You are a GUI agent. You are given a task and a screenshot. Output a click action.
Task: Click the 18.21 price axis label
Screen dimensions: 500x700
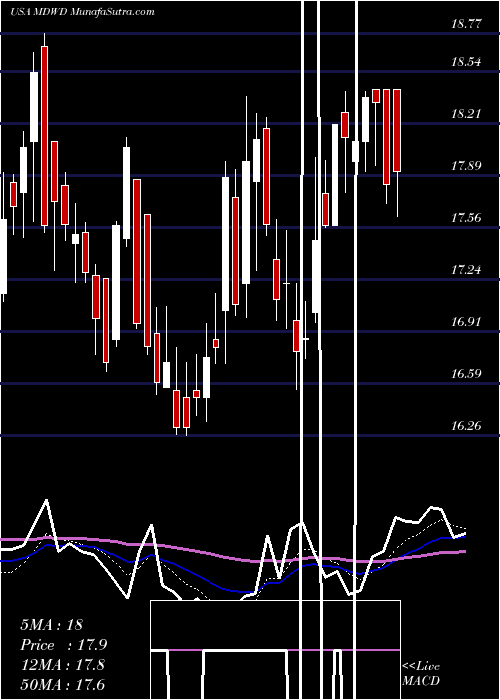coord(466,114)
